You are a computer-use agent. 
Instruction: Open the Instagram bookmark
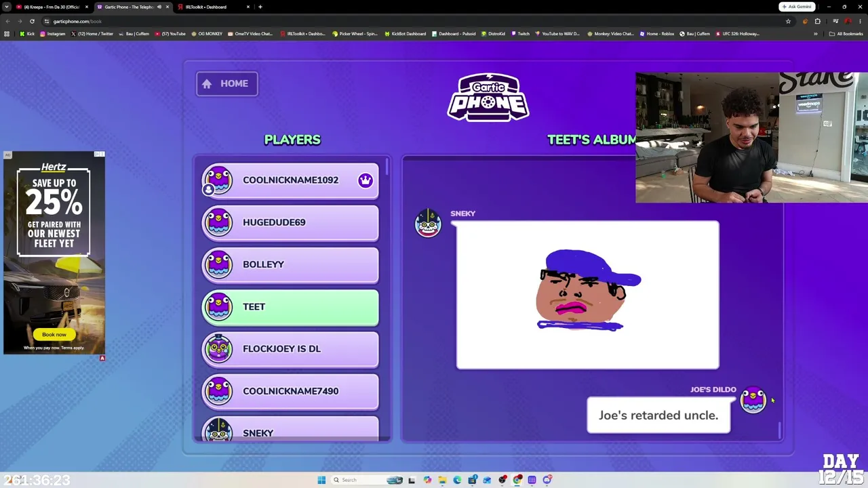[52, 34]
